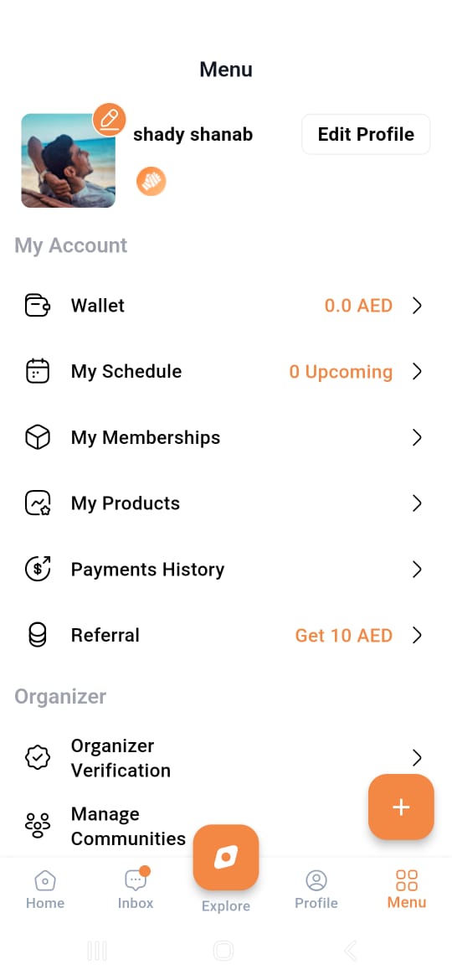Open the Inbox tab
452x980 pixels.
click(x=136, y=890)
